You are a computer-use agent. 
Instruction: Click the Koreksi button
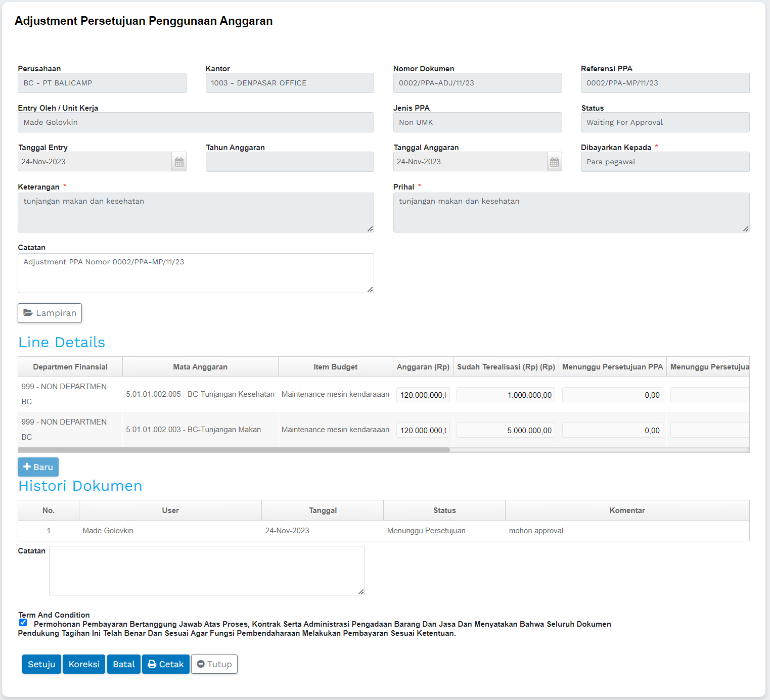(x=84, y=664)
